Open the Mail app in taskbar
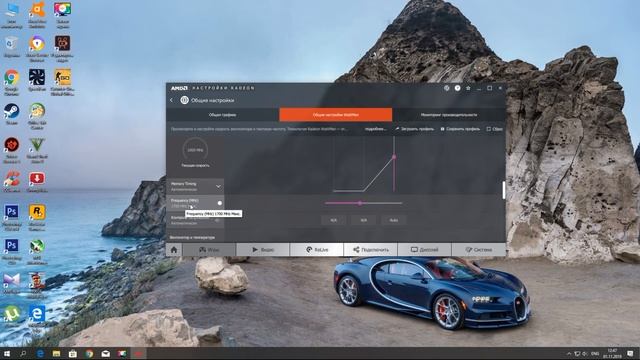640x360 pixels. click(105, 353)
